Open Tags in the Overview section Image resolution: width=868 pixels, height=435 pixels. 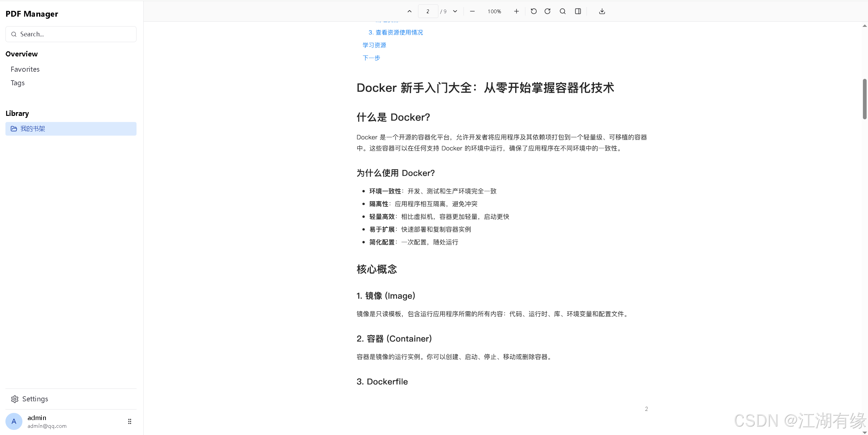[18, 83]
